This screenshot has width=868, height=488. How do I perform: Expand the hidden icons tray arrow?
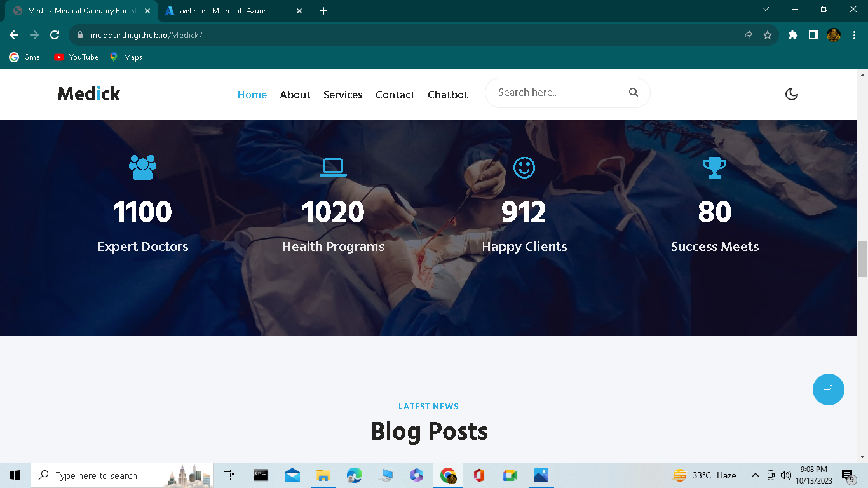(756, 475)
